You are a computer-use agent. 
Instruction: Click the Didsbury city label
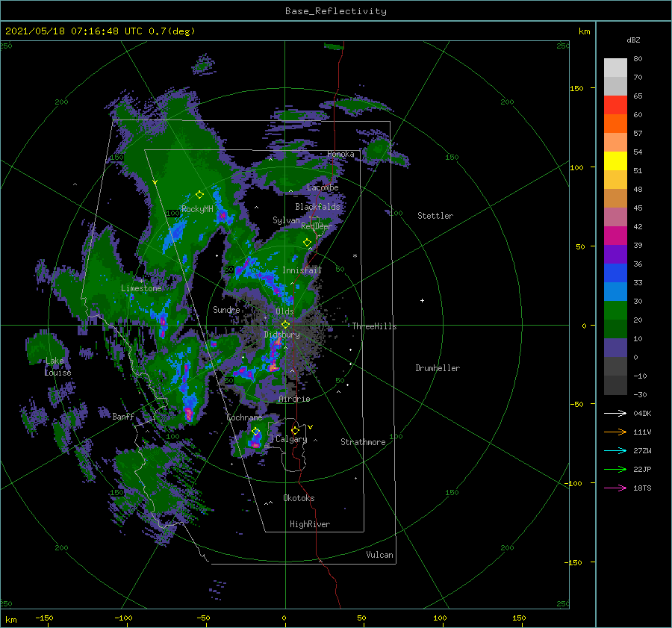(x=281, y=335)
